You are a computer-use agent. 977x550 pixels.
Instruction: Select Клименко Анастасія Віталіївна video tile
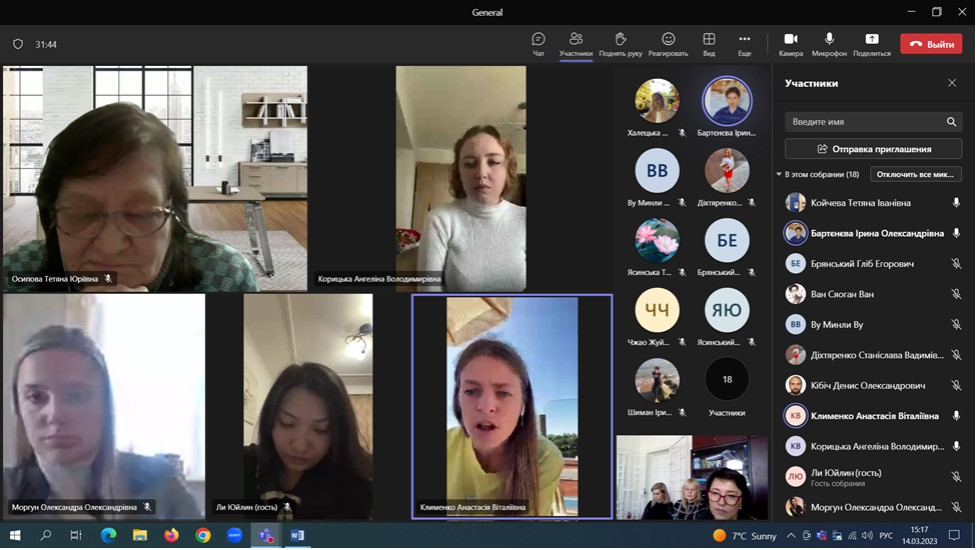pos(512,407)
